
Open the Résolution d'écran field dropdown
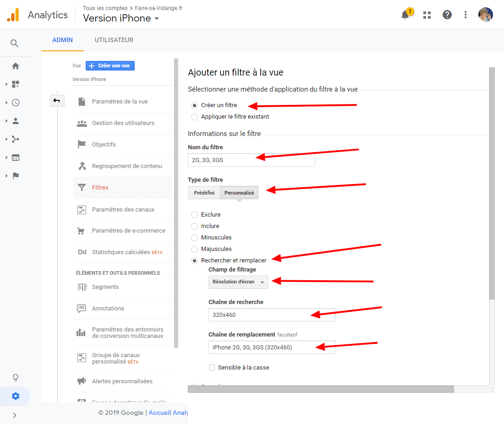238,282
